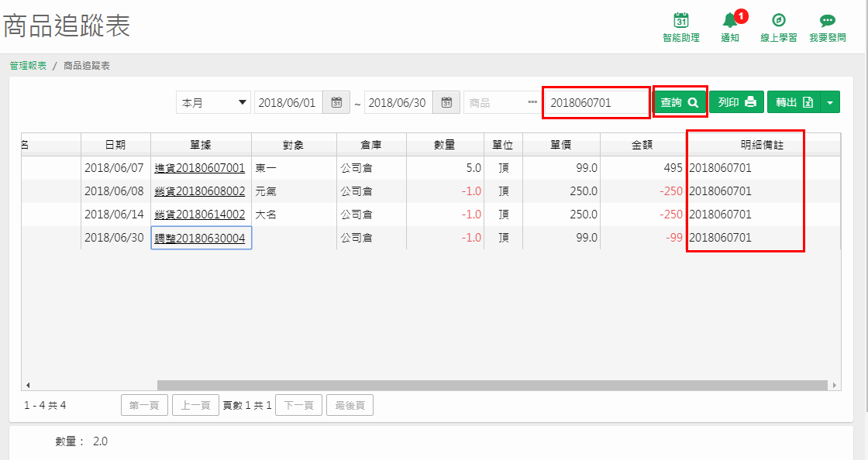Sort by the 單據 column header
Screen dimensions: 868x460
(x=201, y=145)
